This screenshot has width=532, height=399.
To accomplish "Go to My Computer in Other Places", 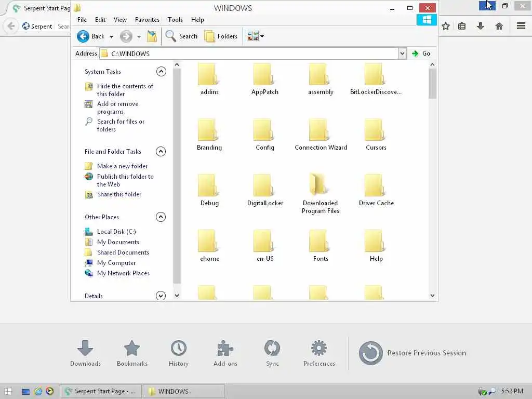I will [116, 262].
